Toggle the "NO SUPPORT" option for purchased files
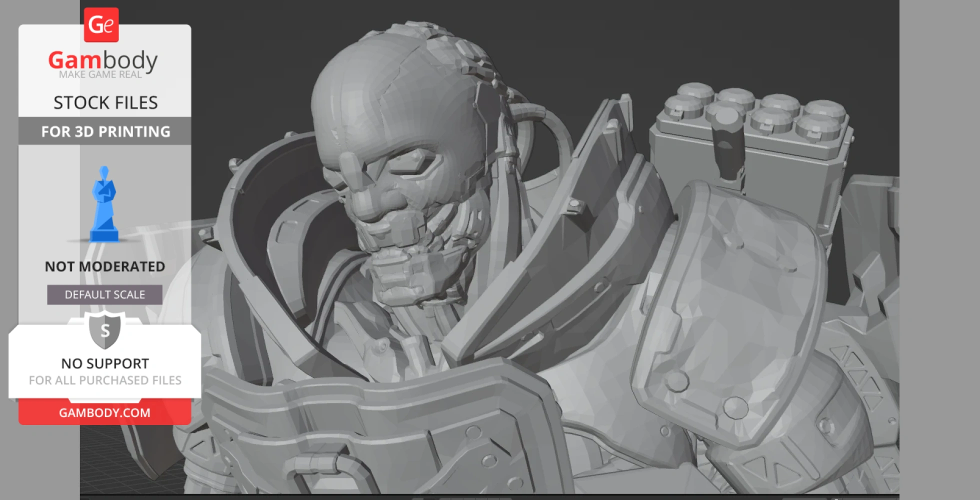Viewport: 980px width, 500px height. click(103, 363)
